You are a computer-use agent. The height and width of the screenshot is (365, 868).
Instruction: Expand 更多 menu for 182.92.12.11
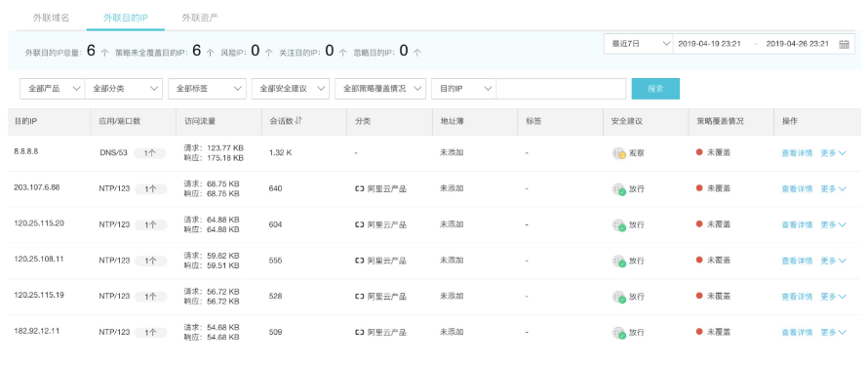pyautogui.click(x=833, y=333)
